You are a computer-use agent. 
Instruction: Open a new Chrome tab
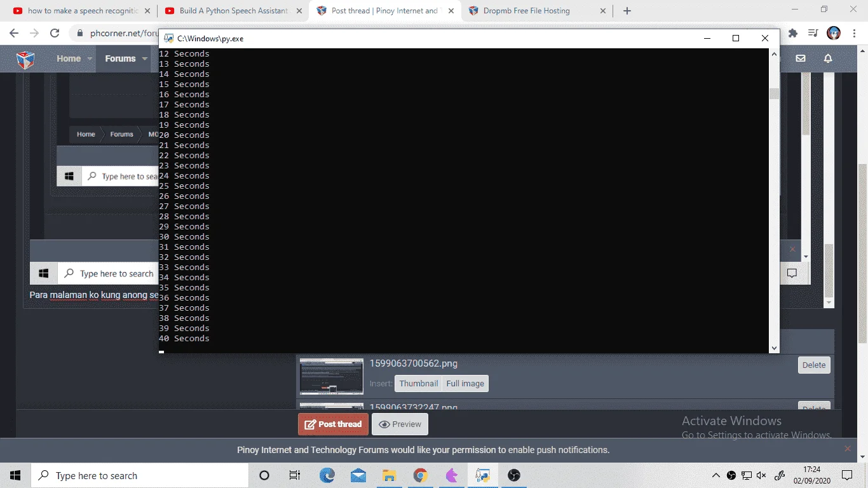click(627, 11)
